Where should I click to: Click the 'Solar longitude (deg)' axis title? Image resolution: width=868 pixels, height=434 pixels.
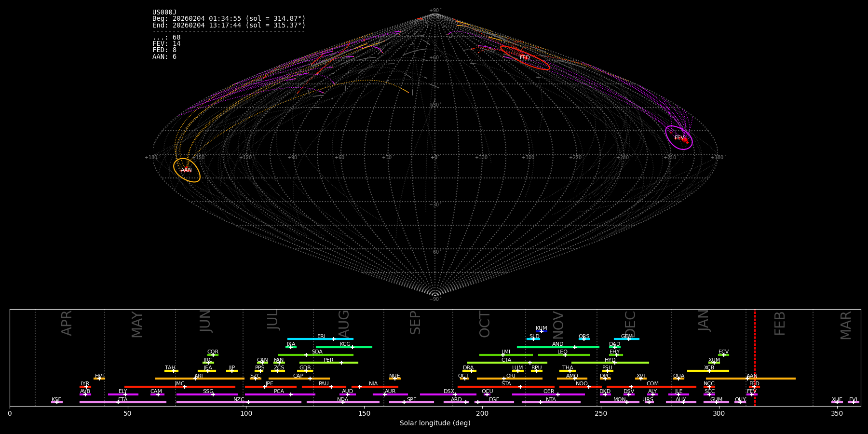[x=435, y=423]
